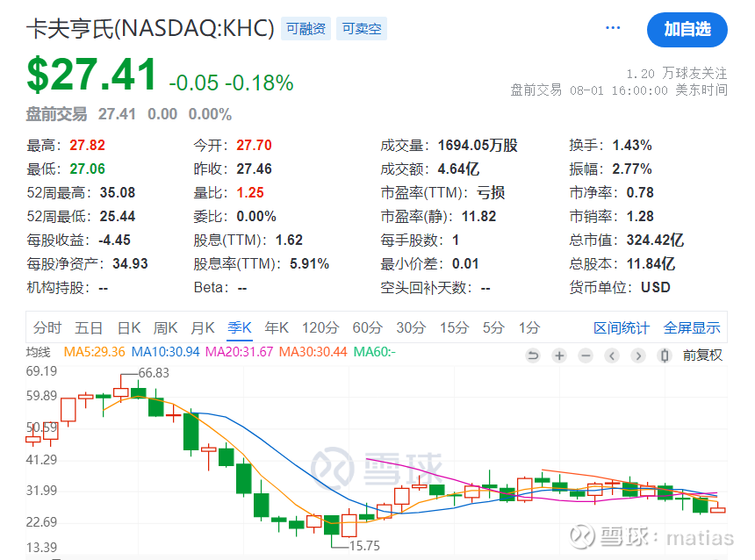Click the 振幅 value 2.77%

coord(632,169)
